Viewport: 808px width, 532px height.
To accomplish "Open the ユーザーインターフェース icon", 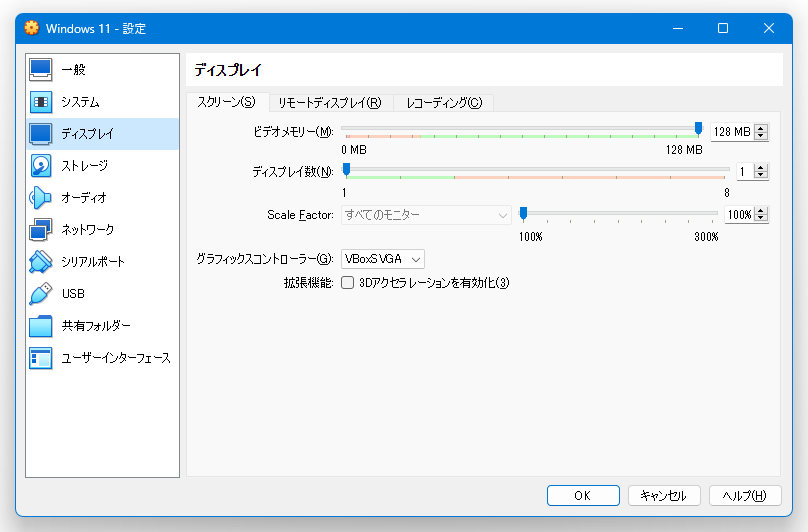I will tap(41, 358).
